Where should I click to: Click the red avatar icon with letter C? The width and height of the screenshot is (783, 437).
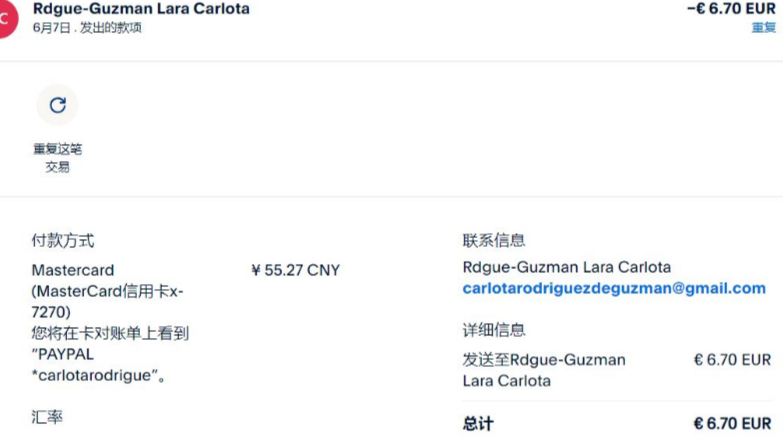pos(7,19)
